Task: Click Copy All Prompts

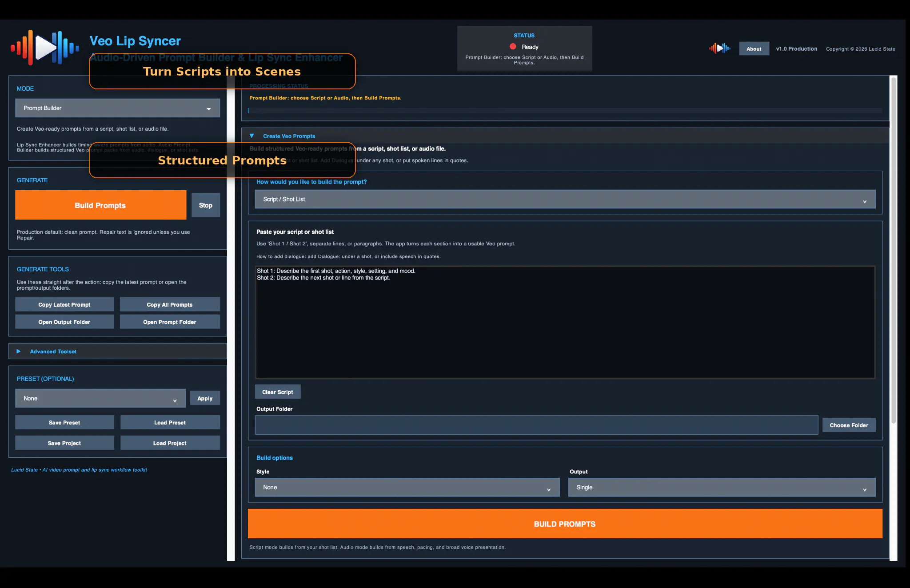Action: click(x=170, y=304)
